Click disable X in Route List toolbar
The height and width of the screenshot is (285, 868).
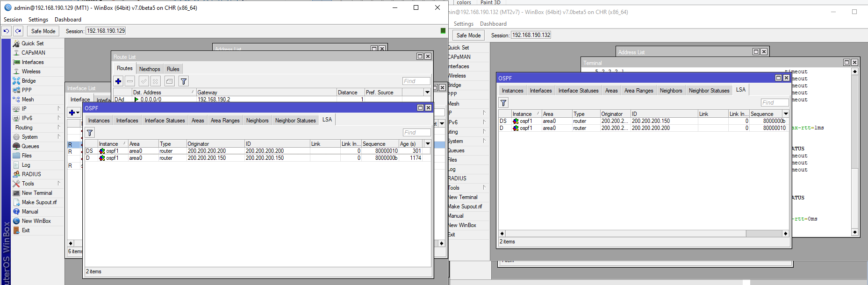tap(156, 81)
